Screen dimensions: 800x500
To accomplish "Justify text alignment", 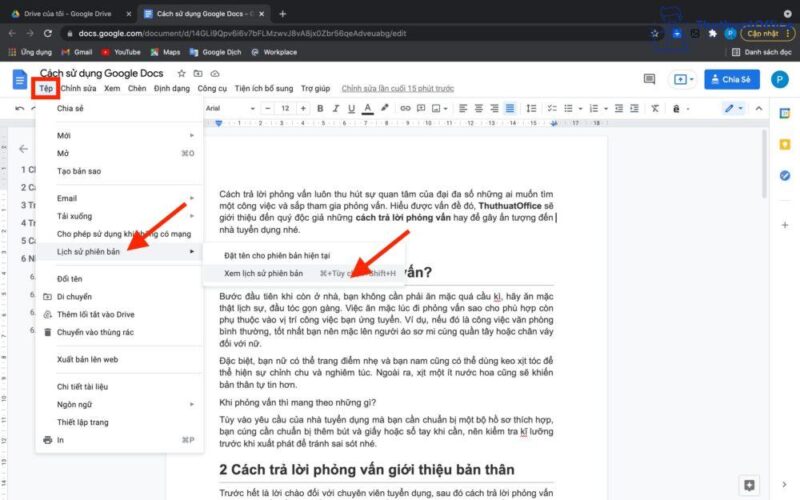I will (510, 108).
